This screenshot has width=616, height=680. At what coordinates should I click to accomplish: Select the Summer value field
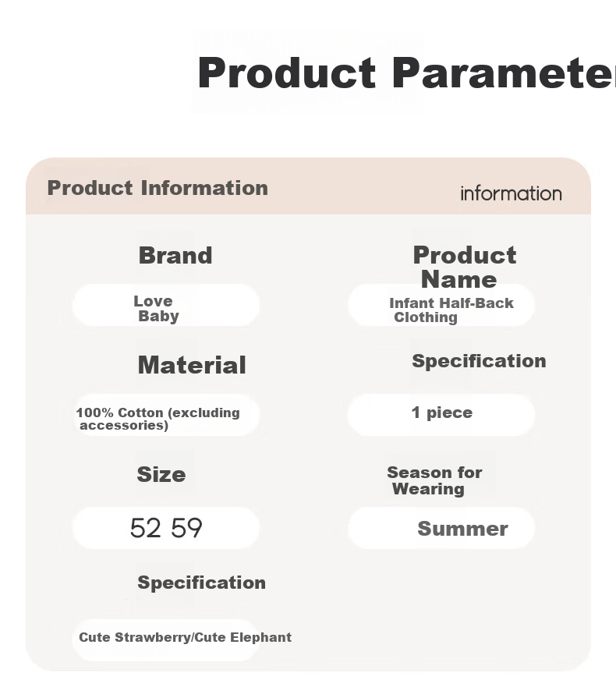click(441, 528)
